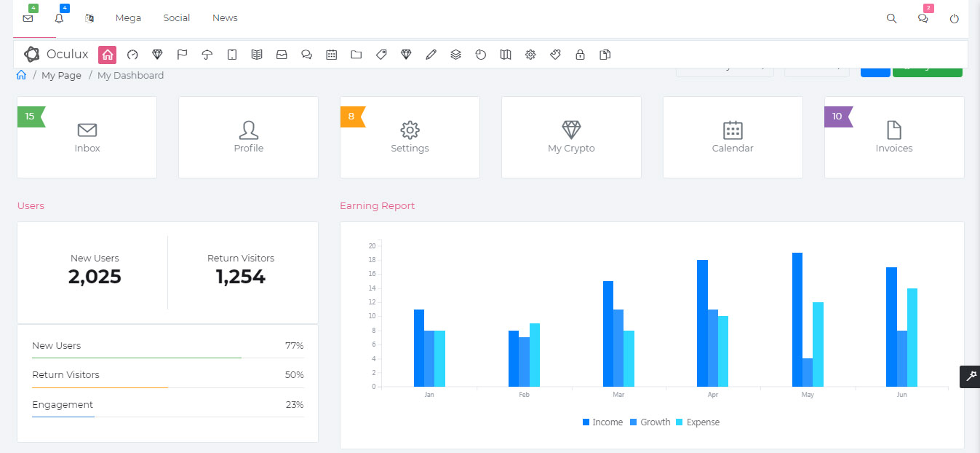Click the padlock icon in toolbar
This screenshot has width=980, height=453.
[x=580, y=55]
